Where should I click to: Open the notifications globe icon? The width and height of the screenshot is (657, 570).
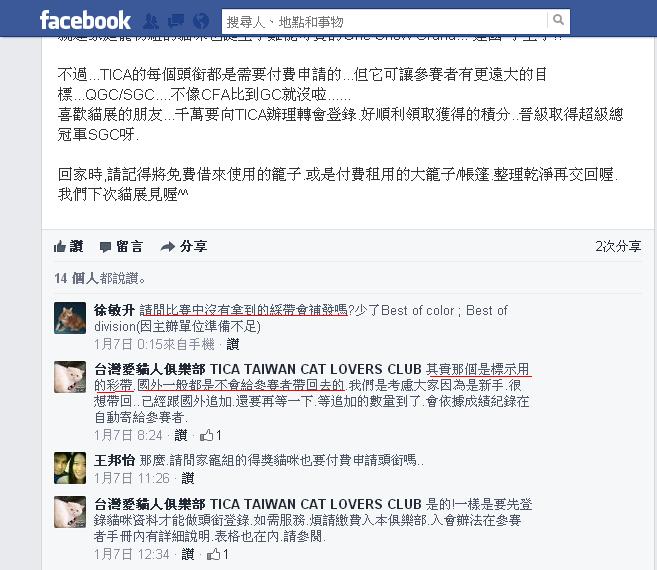(201, 21)
